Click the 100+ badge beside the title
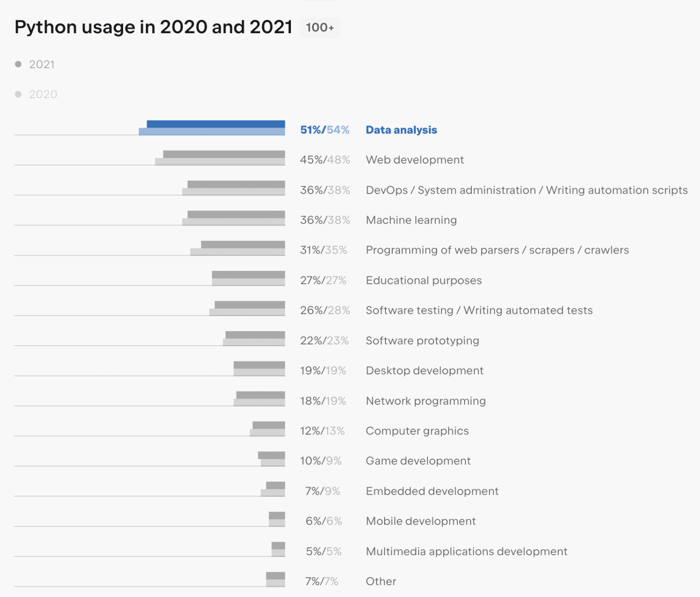This screenshot has width=700, height=597. [x=320, y=28]
